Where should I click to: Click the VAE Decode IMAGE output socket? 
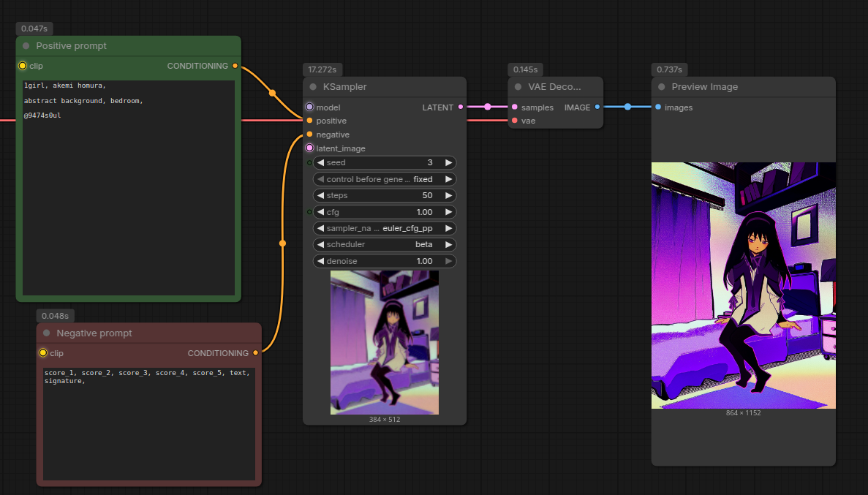(597, 107)
